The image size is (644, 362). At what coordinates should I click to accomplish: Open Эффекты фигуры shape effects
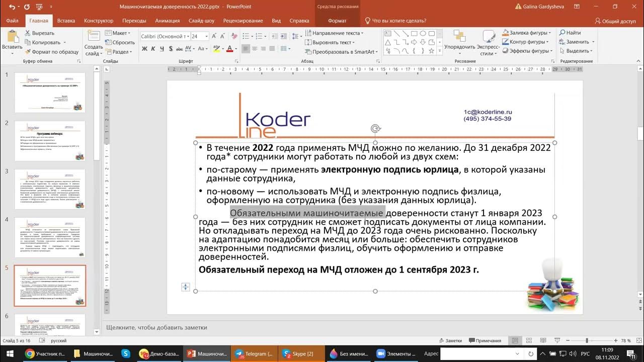(x=527, y=51)
